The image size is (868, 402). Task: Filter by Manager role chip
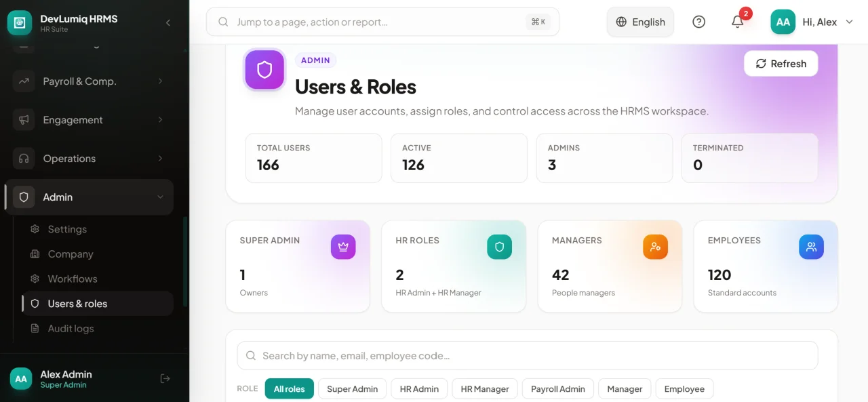pos(625,389)
